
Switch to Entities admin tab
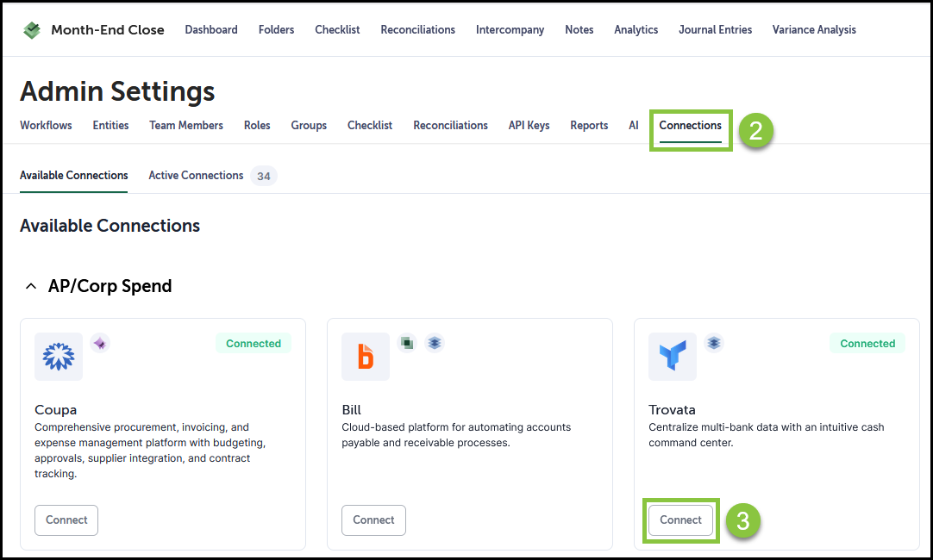(110, 126)
